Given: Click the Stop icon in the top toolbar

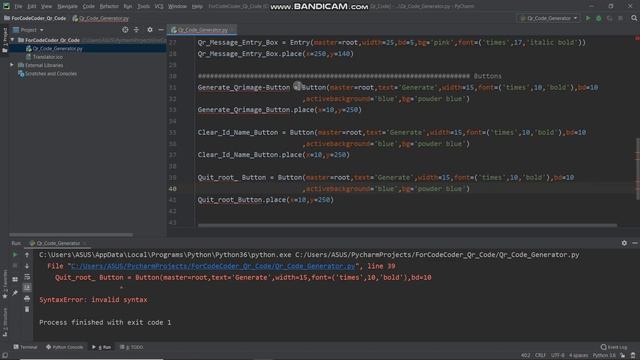Looking at the screenshot, I should 620,18.
